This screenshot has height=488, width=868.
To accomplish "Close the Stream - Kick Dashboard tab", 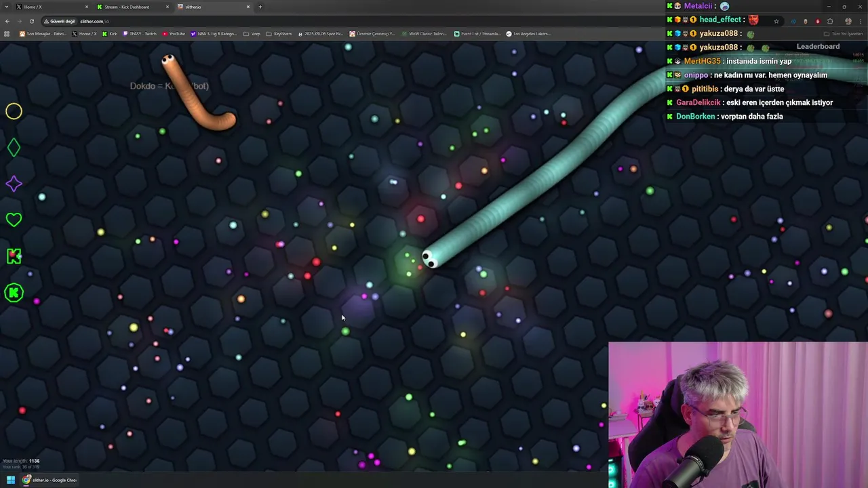I will (167, 7).
